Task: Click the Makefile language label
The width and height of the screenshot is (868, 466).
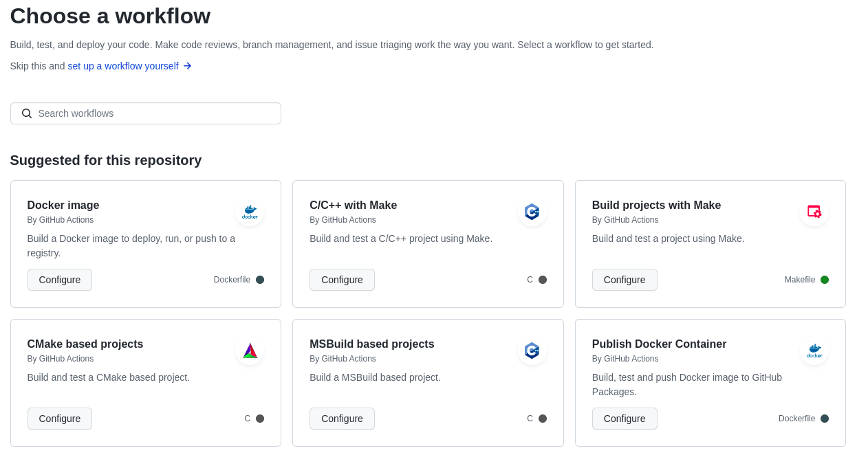Action: click(x=800, y=280)
